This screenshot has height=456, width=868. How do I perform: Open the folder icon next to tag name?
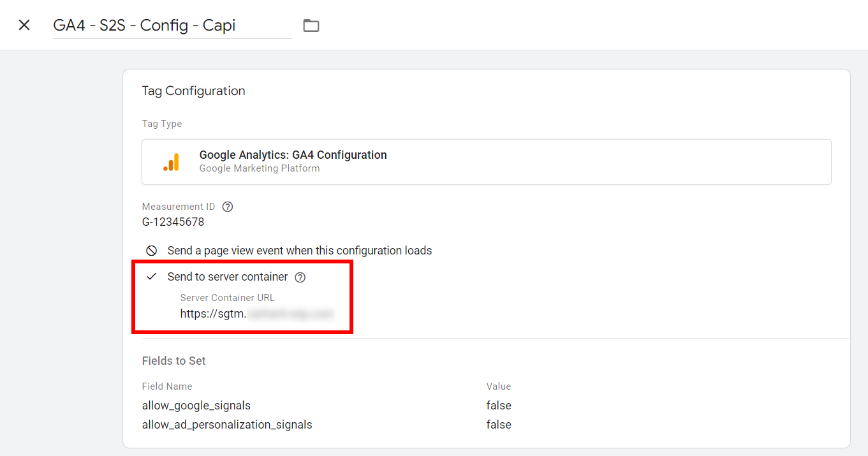311,26
